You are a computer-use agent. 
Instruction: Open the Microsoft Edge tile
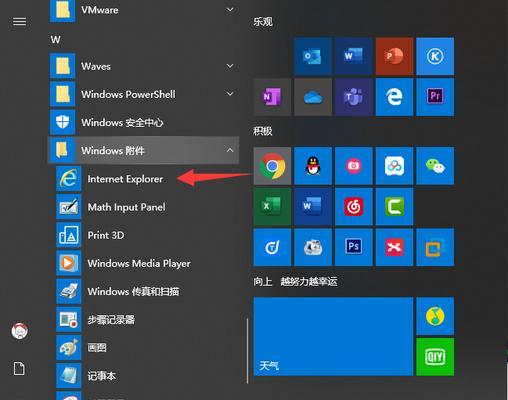[x=394, y=97]
